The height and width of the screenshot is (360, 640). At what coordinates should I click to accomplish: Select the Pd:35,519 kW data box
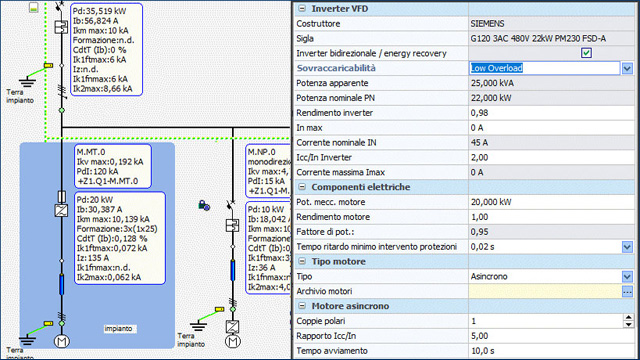[x=107, y=49]
